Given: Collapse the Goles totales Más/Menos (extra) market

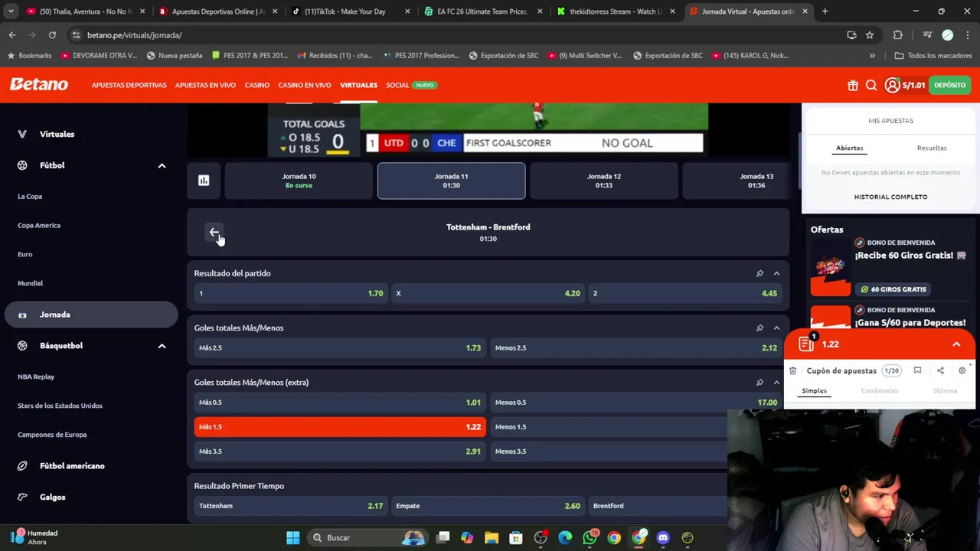Looking at the screenshot, I should click(776, 382).
